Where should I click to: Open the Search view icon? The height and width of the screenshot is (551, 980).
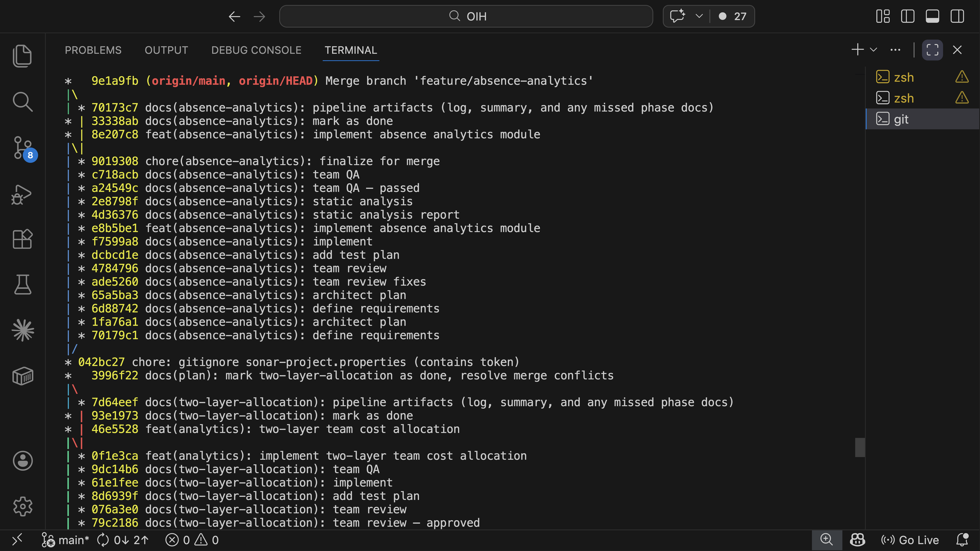[x=22, y=102]
